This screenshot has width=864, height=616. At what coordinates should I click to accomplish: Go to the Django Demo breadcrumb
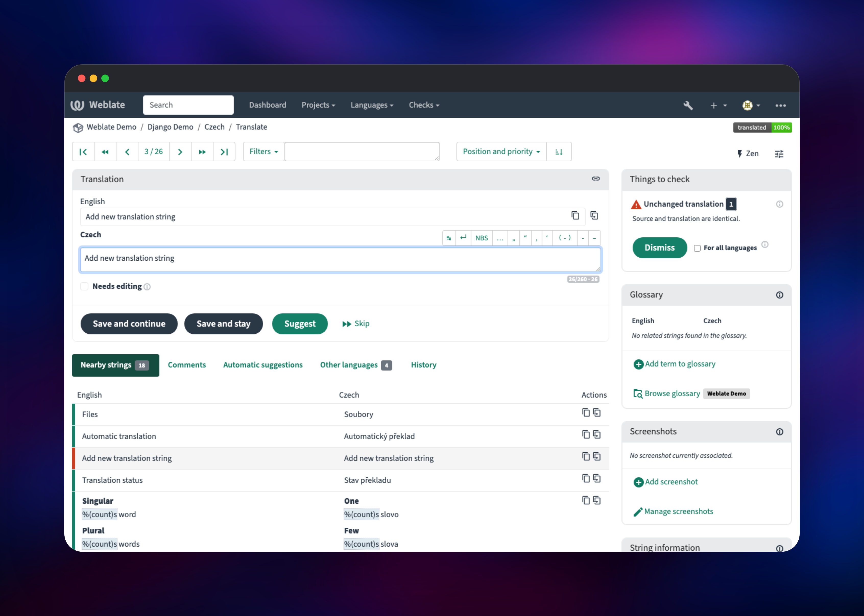click(x=170, y=127)
